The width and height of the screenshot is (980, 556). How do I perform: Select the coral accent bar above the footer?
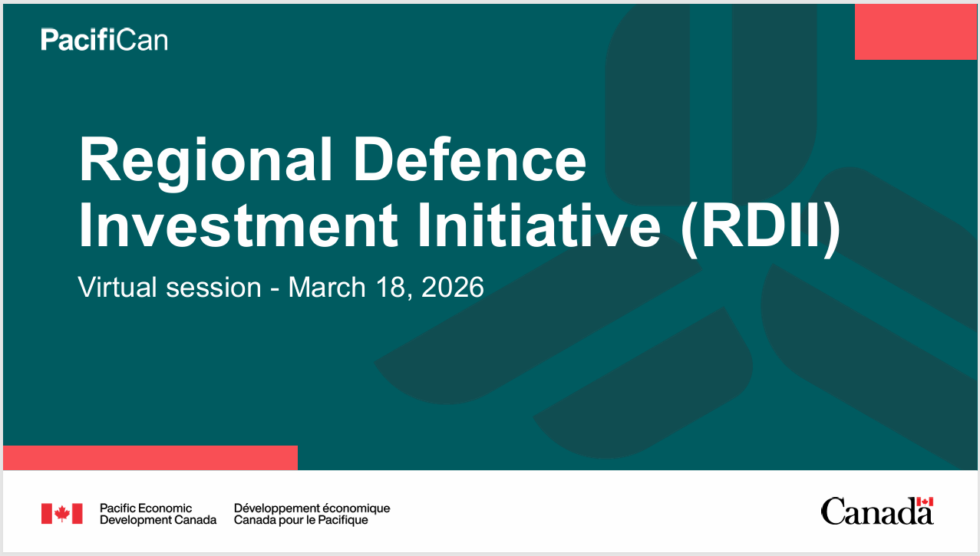click(x=150, y=458)
